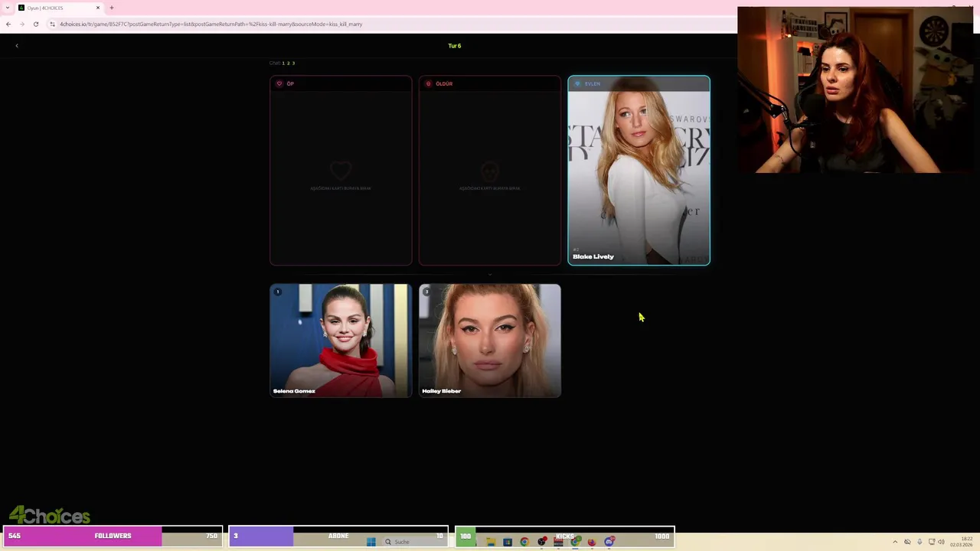Open the Windows Start menu
980x551 pixels.
371,542
